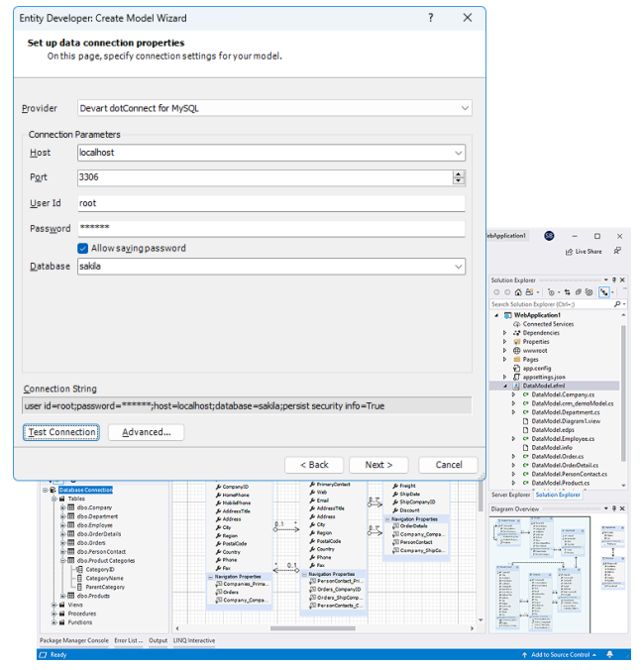Open the Database dropdown list
Image resolution: width=644 pixels, height=670 pixels.
pos(458,267)
